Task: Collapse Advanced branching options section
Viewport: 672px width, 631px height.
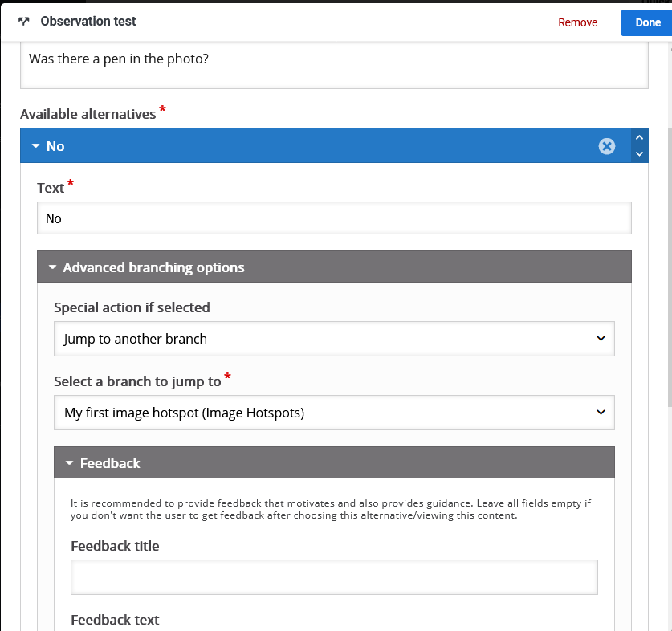Action: pyautogui.click(x=52, y=267)
